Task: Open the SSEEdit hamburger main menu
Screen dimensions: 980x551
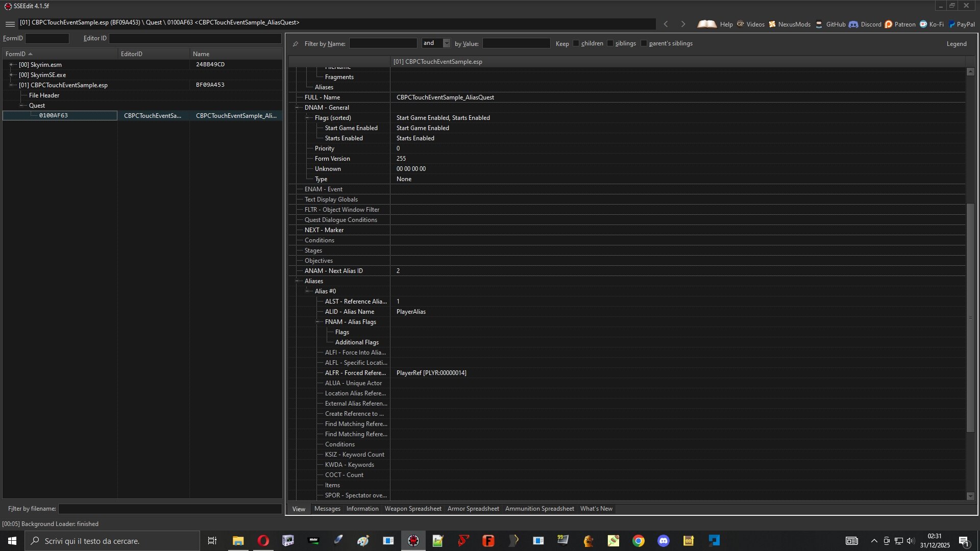Action: pyautogui.click(x=10, y=24)
